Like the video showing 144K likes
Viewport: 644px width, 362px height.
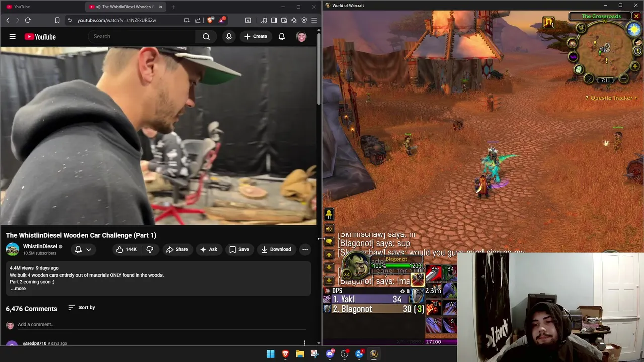click(x=126, y=249)
